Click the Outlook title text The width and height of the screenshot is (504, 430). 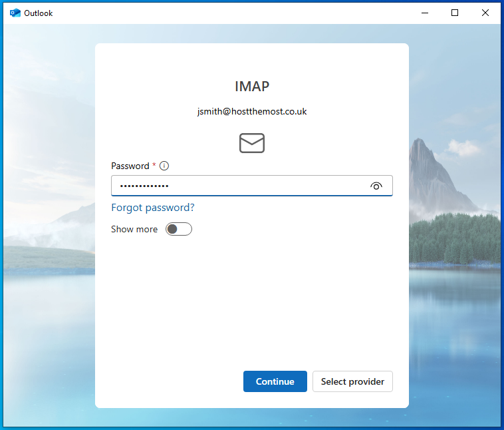tap(39, 13)
